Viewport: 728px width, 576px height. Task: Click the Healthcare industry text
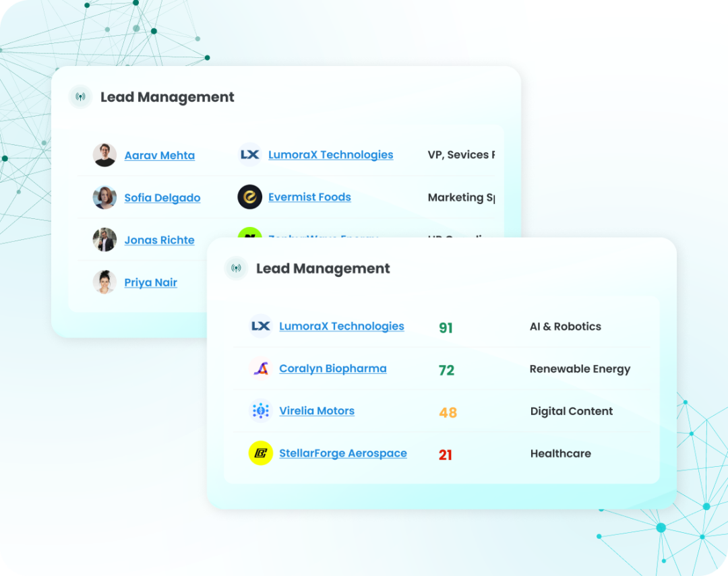(x=560, y=453)
